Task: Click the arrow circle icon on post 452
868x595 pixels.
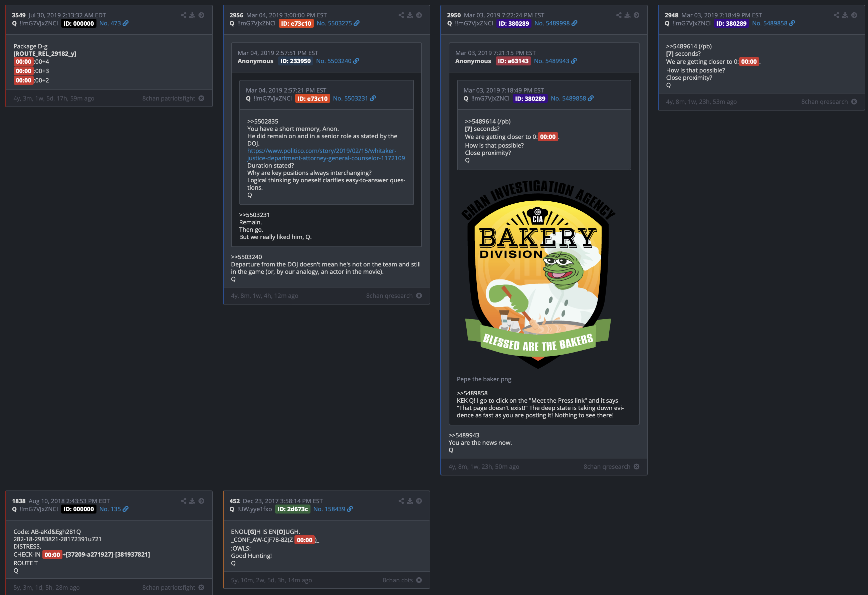Action: [419, 501]
